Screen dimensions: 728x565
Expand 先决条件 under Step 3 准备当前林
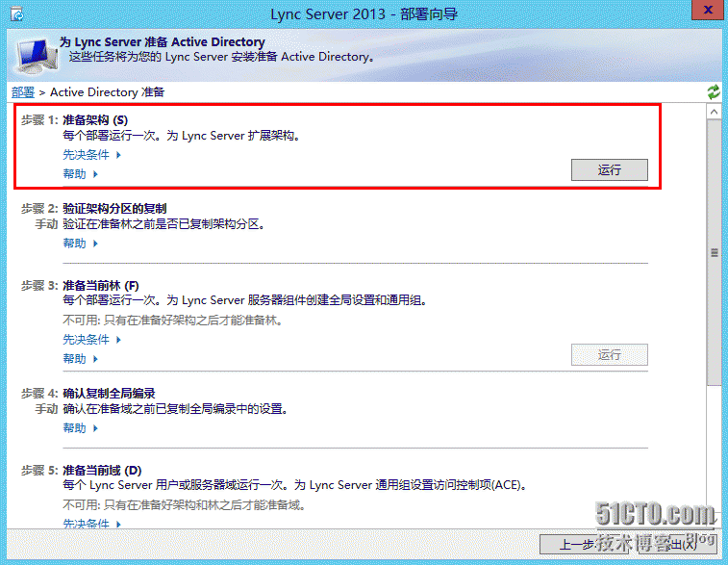92,339
